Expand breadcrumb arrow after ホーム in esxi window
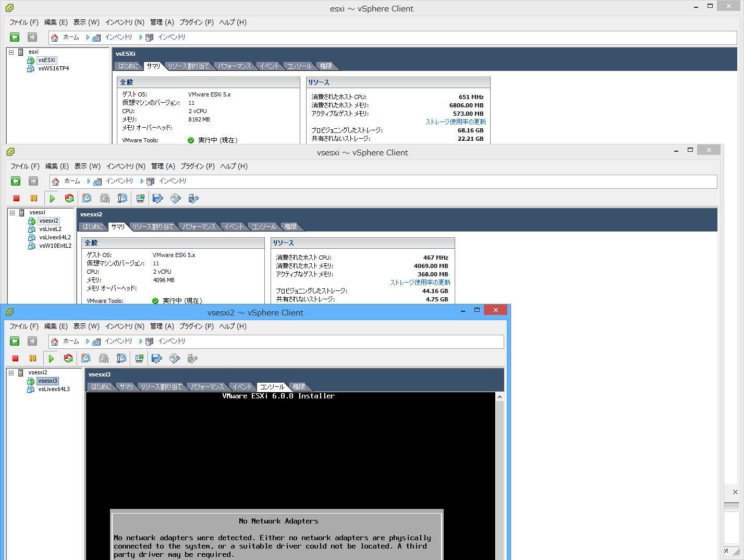 (87, 38)
